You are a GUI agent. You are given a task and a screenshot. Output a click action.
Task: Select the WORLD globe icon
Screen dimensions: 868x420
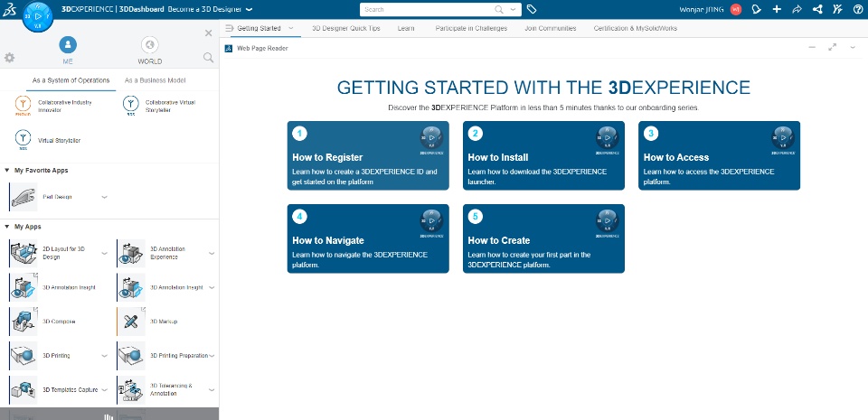pyautogui.click(x=150, y=45)
